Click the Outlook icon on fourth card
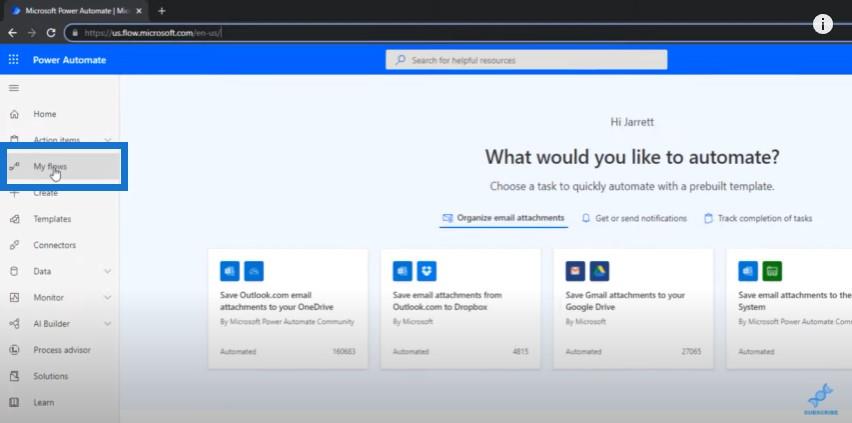This screenshot has height=423, width=852. [x=748, y=271]
